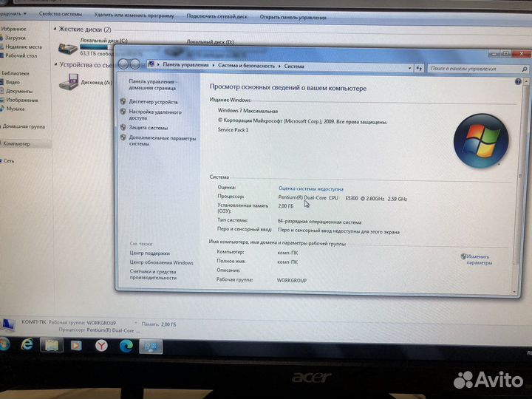Click the search magnifier icon
The image size is (532, 399).
[x=524, y=69]
